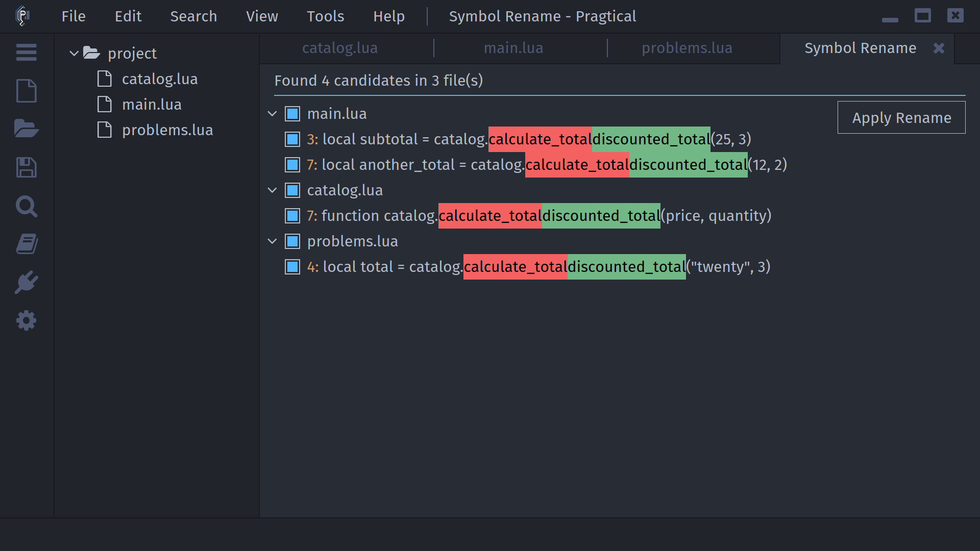Click "Found 4 candidates in 3 file(s)" header
Viewport: 980px width, 551px height.
click(379, 81)
